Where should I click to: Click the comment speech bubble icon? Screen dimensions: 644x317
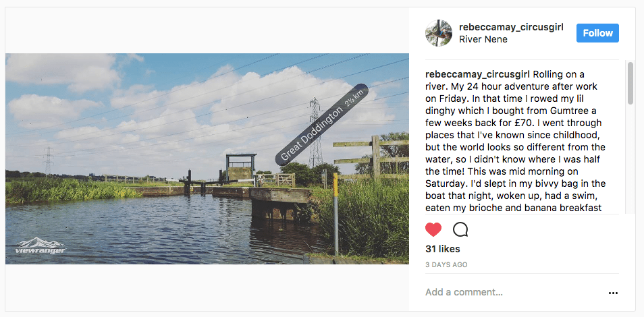[460, 229]
